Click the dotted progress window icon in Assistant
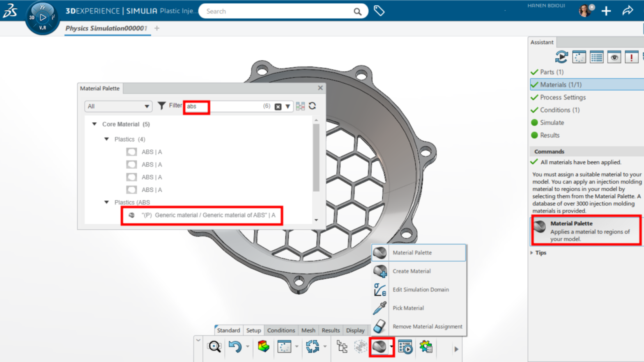Viewport: 644px width, 362px height. tap(579, 57)
